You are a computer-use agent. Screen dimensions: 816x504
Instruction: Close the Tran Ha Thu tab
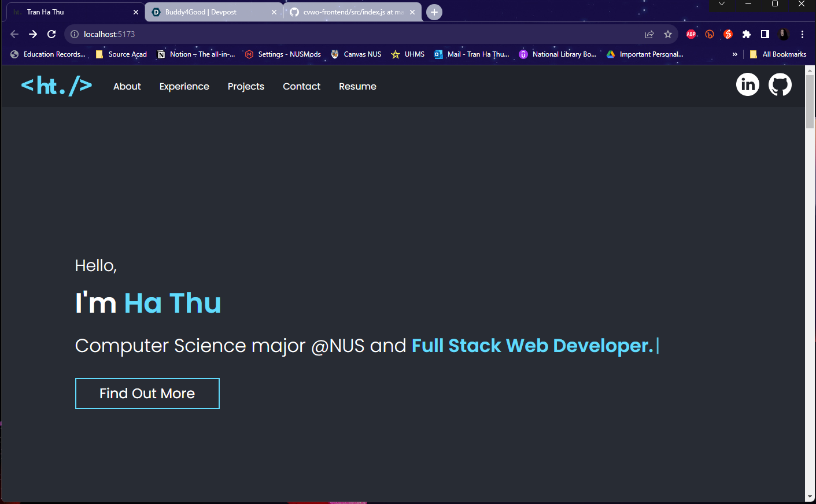(136, 12)
